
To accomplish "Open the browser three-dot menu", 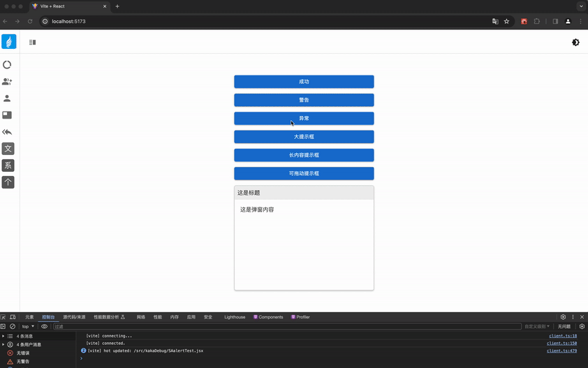I will pyautogui.click(x=581, y=22).
